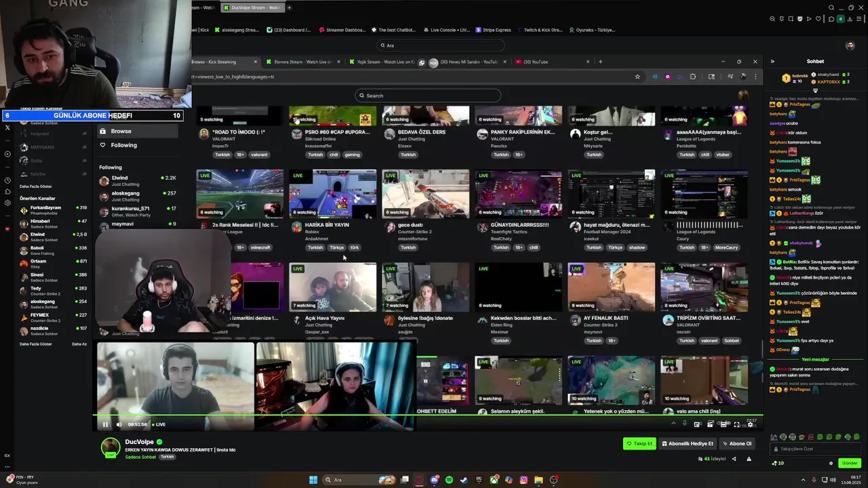Open Windows Start menu
868x488 pixels.
click(313, 480)
